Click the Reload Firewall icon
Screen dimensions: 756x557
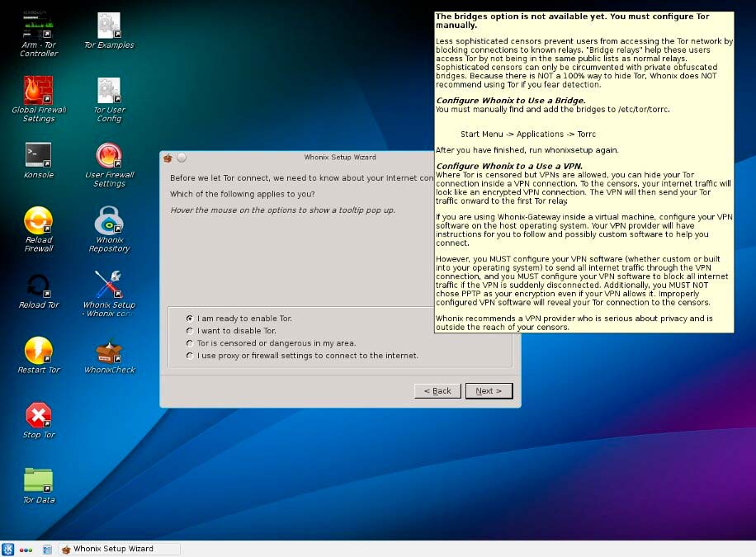[39, 220]
